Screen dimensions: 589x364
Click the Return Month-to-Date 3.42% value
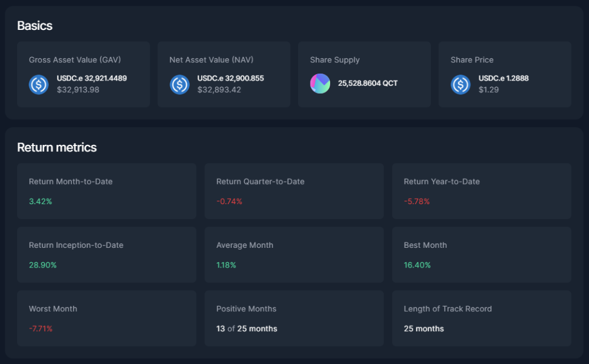[40, 201]
